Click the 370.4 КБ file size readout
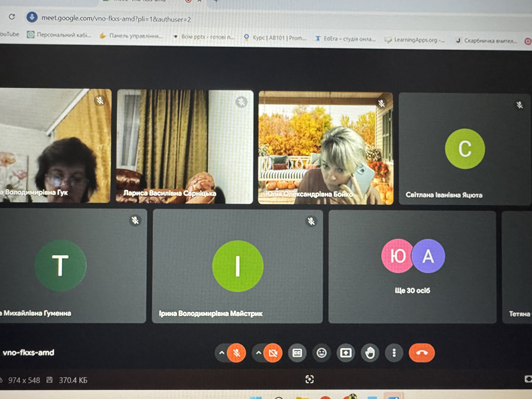532x399 pixels. click(73, 380)
